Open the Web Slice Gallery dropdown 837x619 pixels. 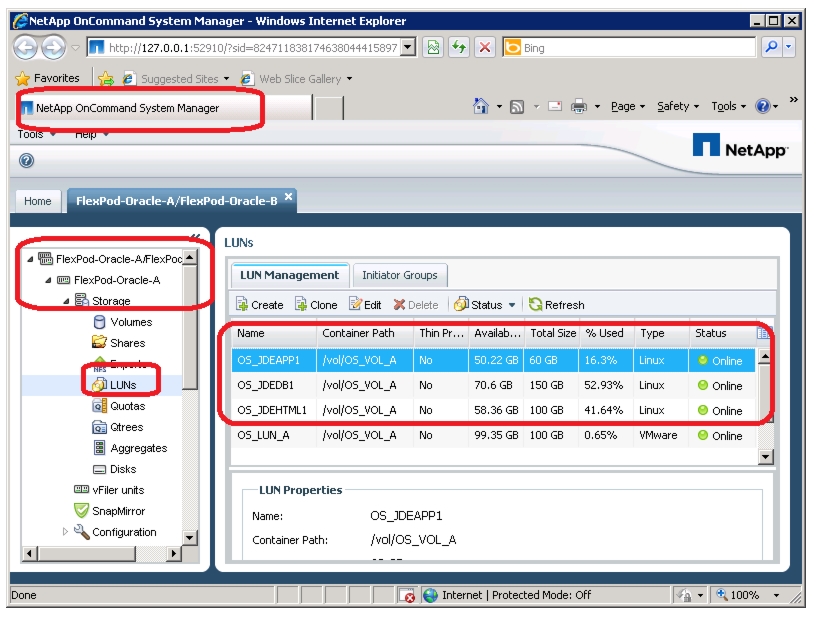(349, 79)
